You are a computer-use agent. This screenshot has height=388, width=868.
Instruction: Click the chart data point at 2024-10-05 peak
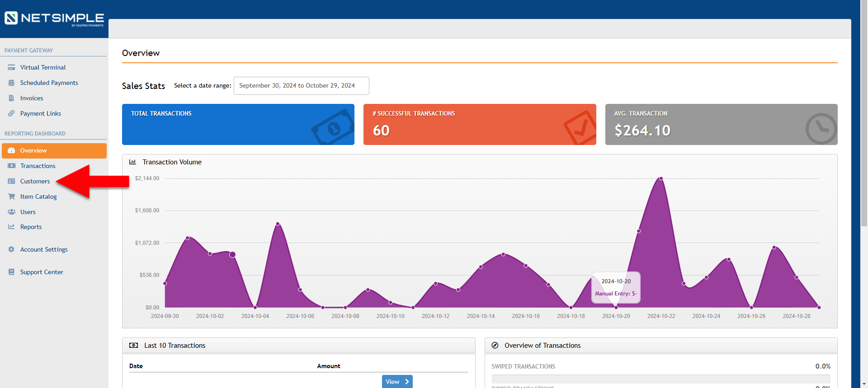coord(278,224)
